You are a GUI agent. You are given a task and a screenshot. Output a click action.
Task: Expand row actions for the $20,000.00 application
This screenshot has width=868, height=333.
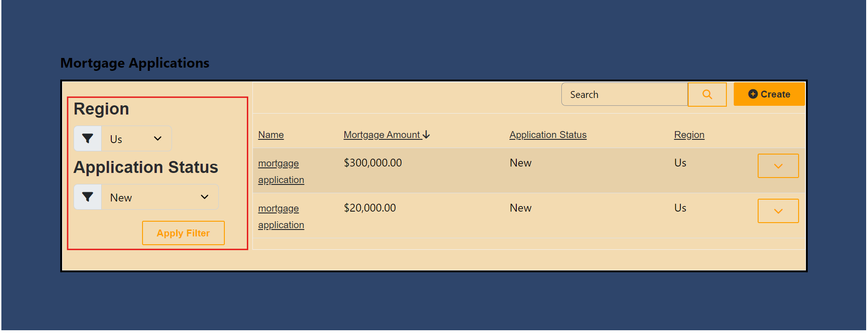pos(777,211)
